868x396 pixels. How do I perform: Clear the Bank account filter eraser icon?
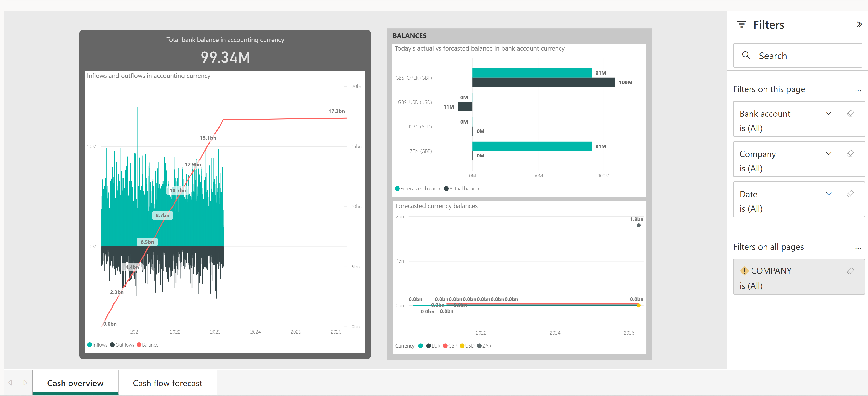click(x=850, y=113)
